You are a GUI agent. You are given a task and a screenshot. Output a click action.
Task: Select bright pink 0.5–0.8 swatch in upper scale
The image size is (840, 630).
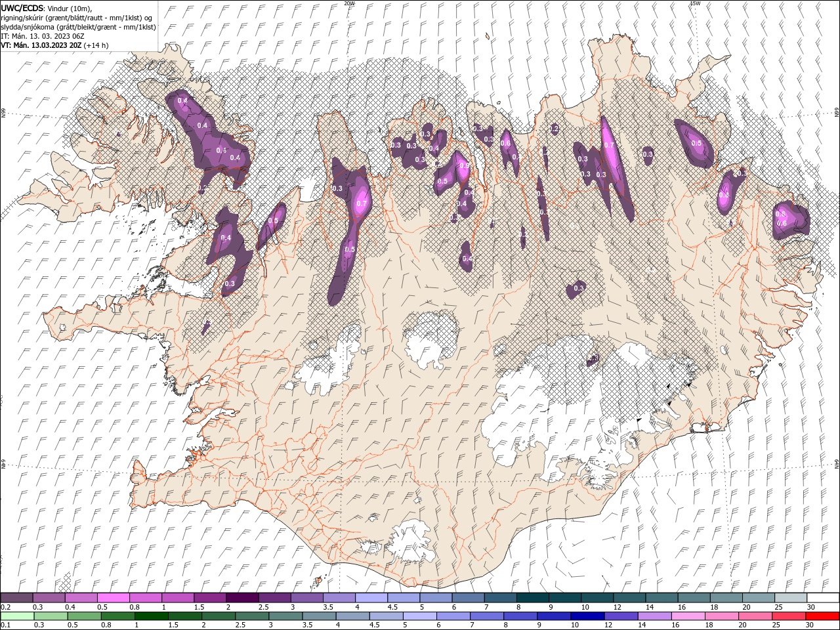(x=113, y=598)
